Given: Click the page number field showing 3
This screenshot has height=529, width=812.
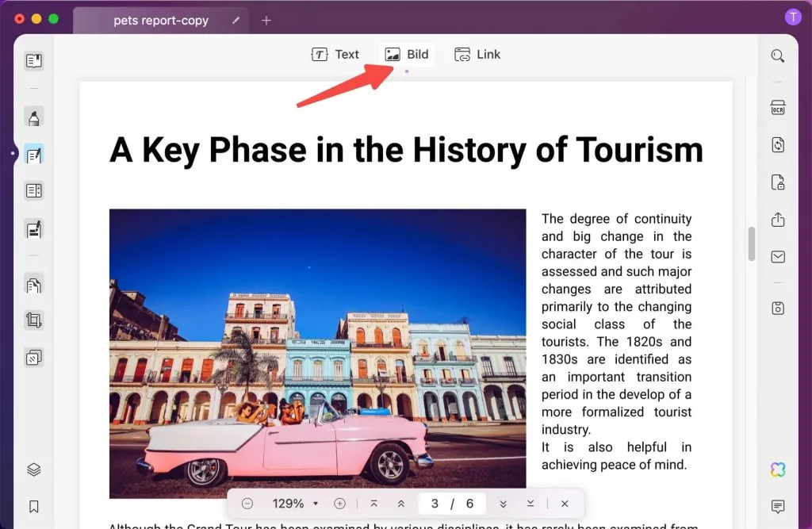Looking at the screenshot, I should point(435,504).
